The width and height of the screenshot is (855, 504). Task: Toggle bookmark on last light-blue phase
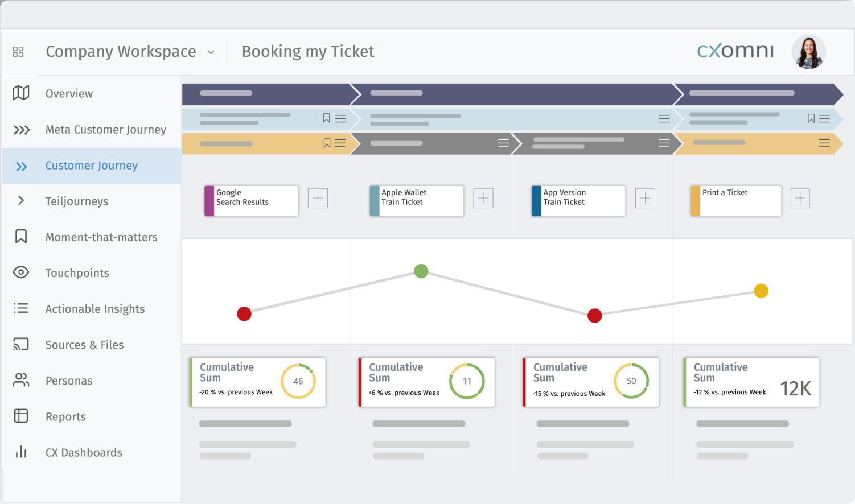811,118
